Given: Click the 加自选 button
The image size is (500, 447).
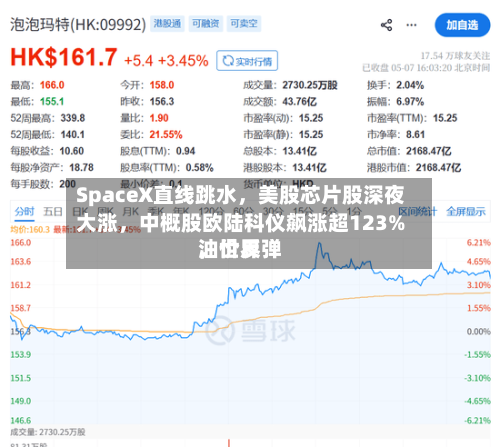Looking at the screenshot, I should coord(462,25).
